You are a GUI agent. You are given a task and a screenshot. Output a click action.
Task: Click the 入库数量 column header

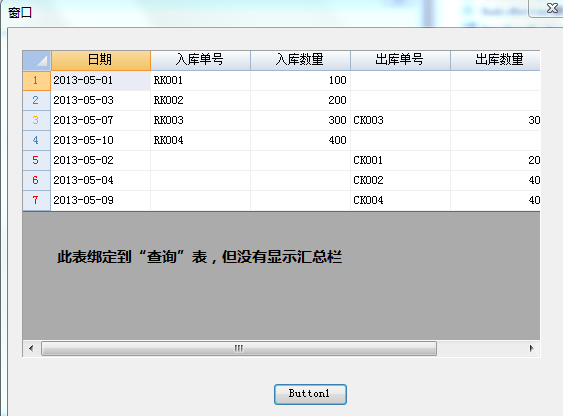tap(300, 61)
